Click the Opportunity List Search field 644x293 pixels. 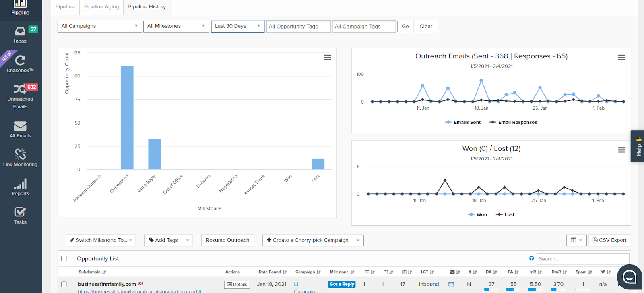(x=582, y=259)
